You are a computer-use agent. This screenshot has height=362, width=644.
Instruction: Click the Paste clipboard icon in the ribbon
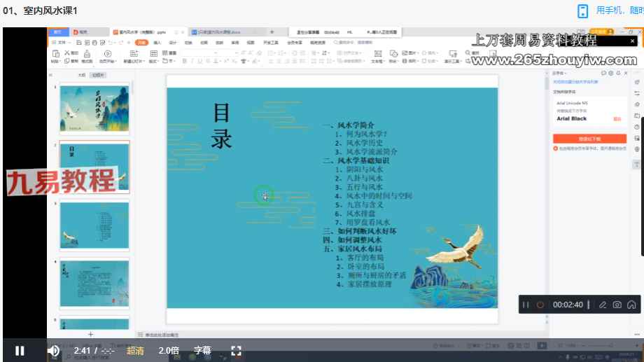[55, 55]
